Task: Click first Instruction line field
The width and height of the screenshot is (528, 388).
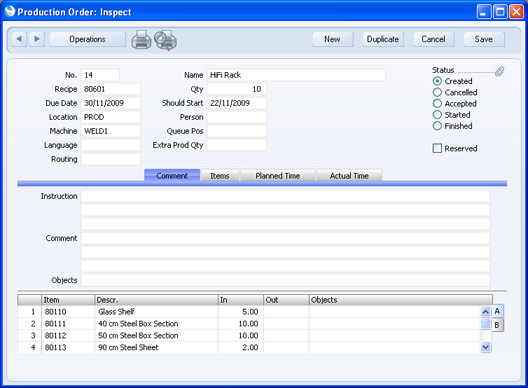Action: 285,196
